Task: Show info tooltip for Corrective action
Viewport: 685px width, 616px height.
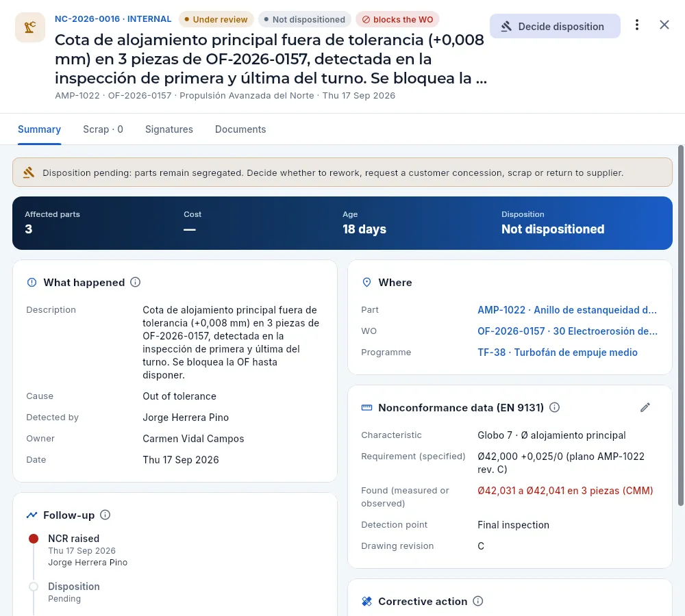Action: (478, 601)
